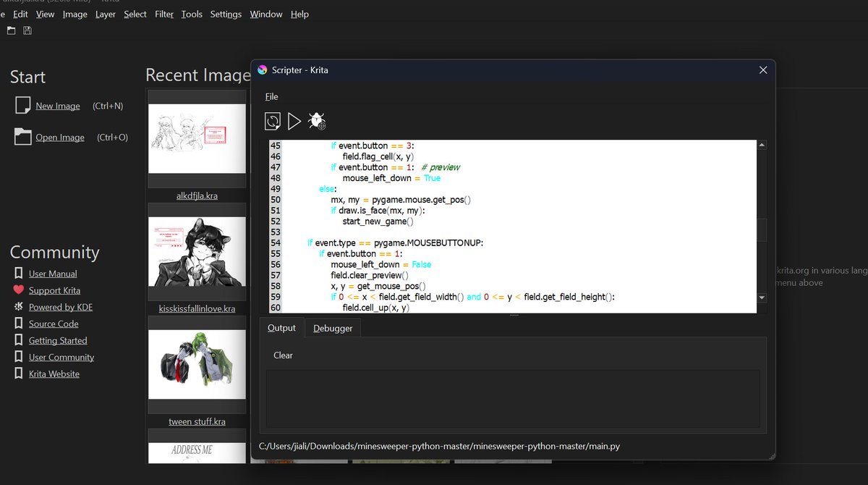868x485 pixels.
Task: Open the Filter menu in Krita
Action: [164, 14]
